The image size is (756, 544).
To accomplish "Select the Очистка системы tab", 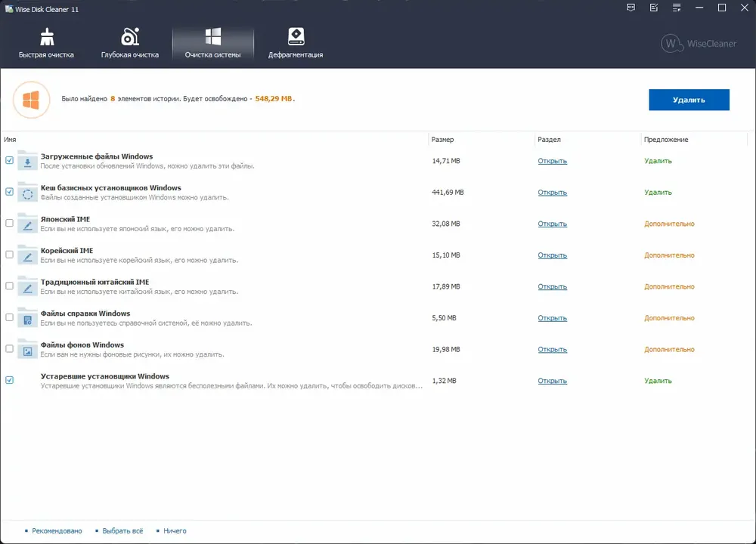I will (212, 43).
